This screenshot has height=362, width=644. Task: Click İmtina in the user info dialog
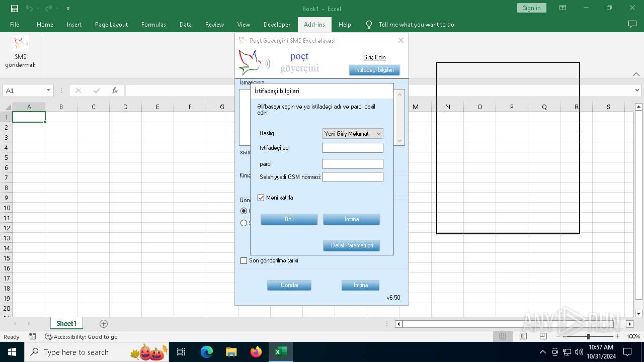(352, 219)
